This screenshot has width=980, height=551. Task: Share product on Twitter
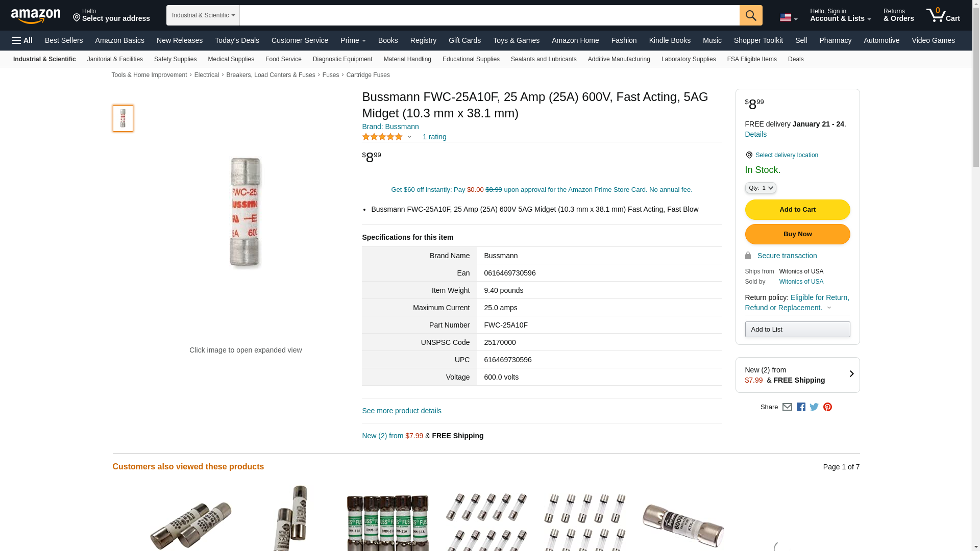814,407
